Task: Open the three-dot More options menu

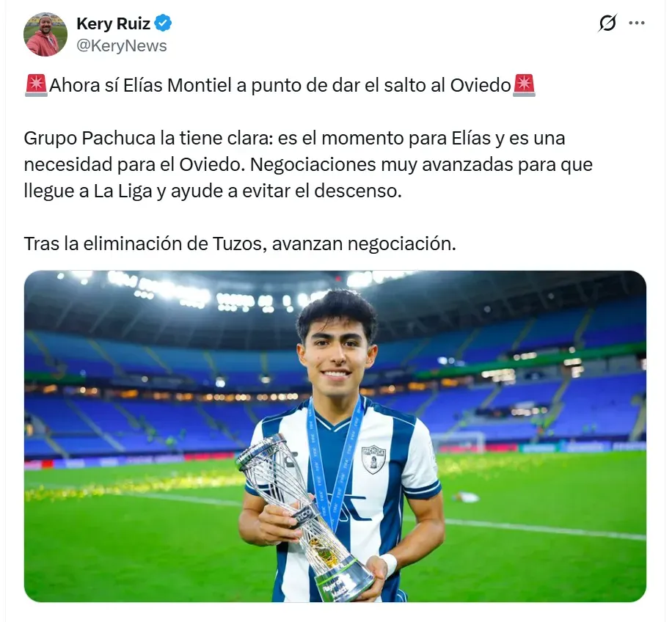Action: (637, 23)
